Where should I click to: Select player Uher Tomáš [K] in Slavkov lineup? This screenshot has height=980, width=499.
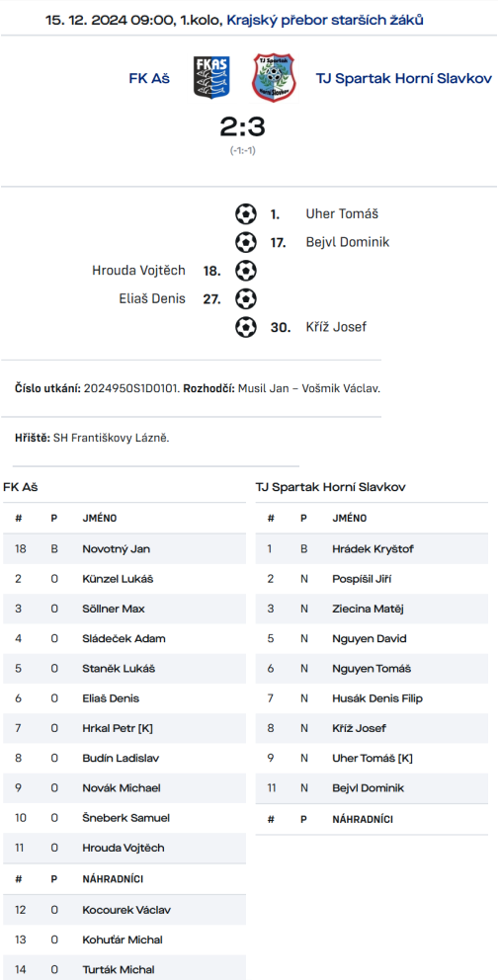pyautogui.click(x=372, y=758)
